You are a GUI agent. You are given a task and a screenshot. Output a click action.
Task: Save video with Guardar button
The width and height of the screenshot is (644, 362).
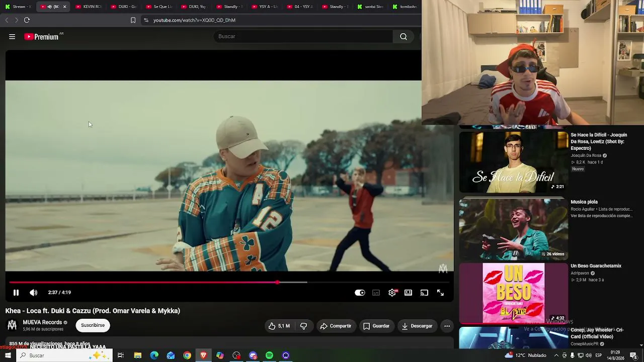(376, 326)
